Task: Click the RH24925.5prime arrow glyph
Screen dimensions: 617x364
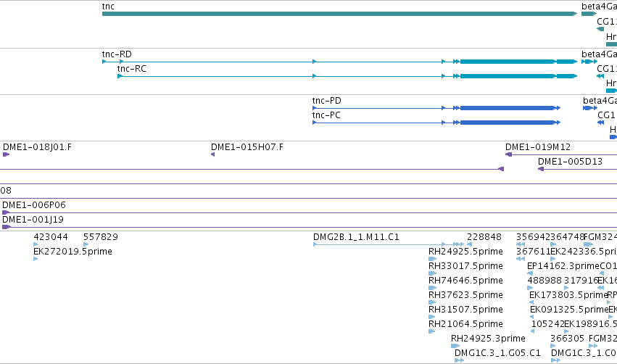Action: pyautogui.click(x=432, y=259)
